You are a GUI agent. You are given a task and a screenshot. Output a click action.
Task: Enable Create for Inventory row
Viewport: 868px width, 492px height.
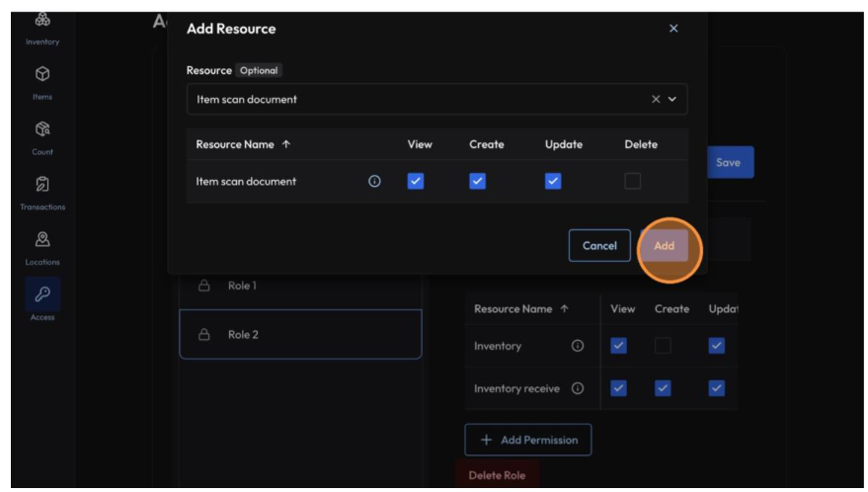pyautogui.click(x=663, y=346)
